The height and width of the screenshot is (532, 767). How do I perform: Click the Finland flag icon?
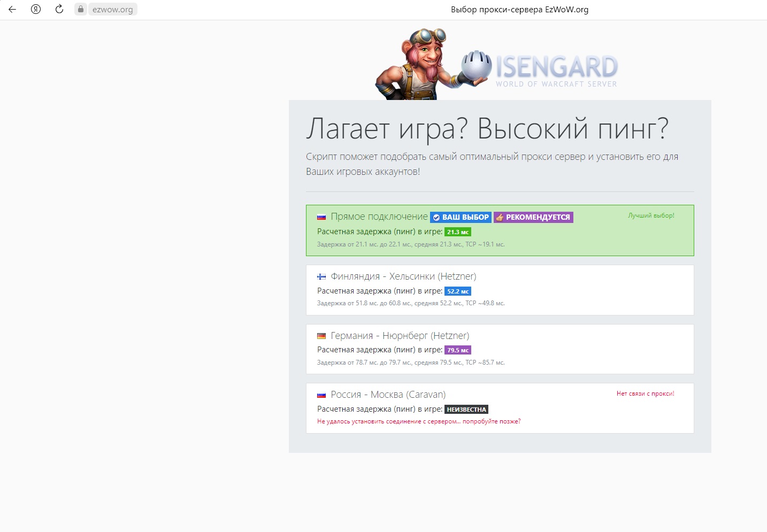pyautogui.click(x=321, y=277)
